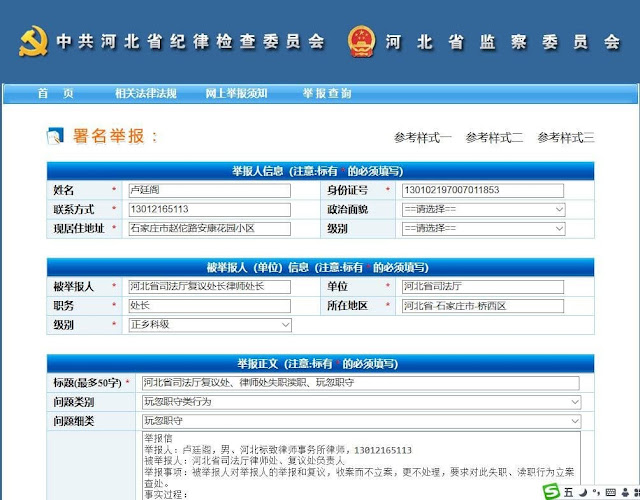Viewport: 640px width, 500px height.
Task: Open the 参考样式一 link
Action: [x=423, y=137]
